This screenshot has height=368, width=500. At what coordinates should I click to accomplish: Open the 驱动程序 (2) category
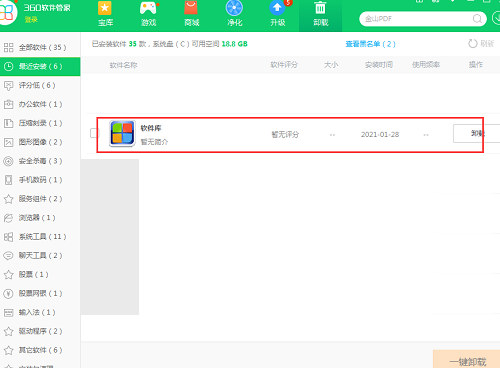tap(40, 331)
